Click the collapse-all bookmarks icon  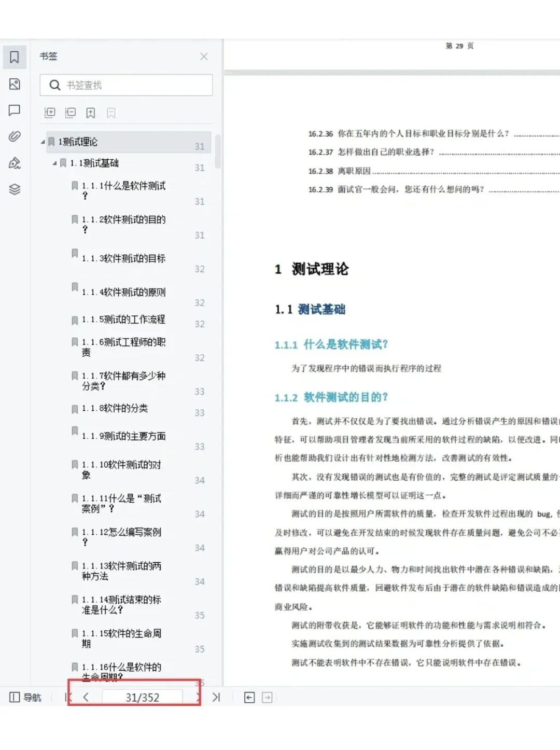click(x=70, y=113)
